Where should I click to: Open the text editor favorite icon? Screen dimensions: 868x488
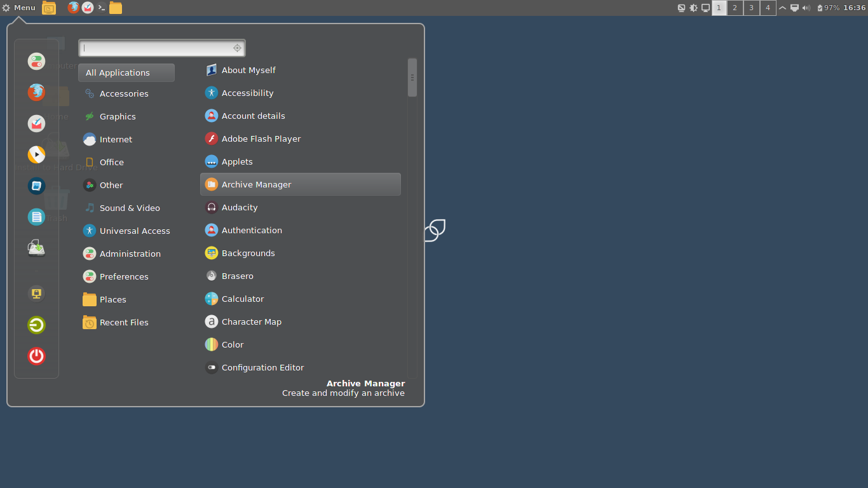pyautogui.click(x=36, y=217)
